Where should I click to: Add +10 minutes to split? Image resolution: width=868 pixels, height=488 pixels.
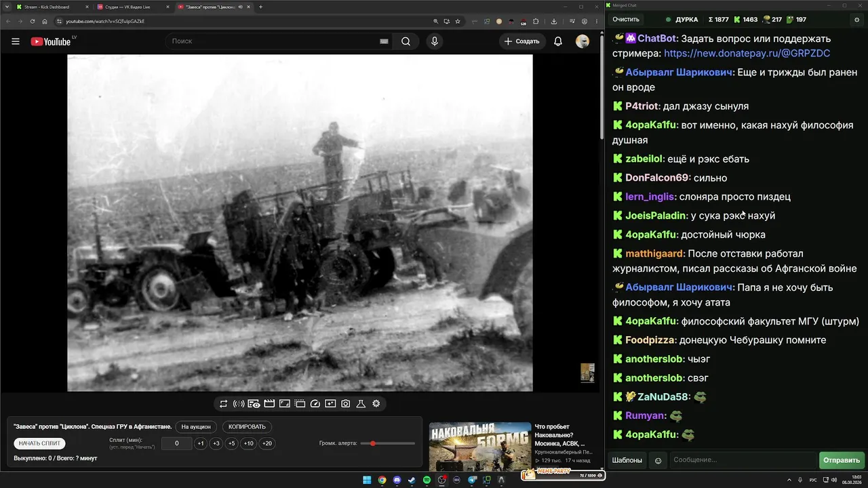pos(249,443)
